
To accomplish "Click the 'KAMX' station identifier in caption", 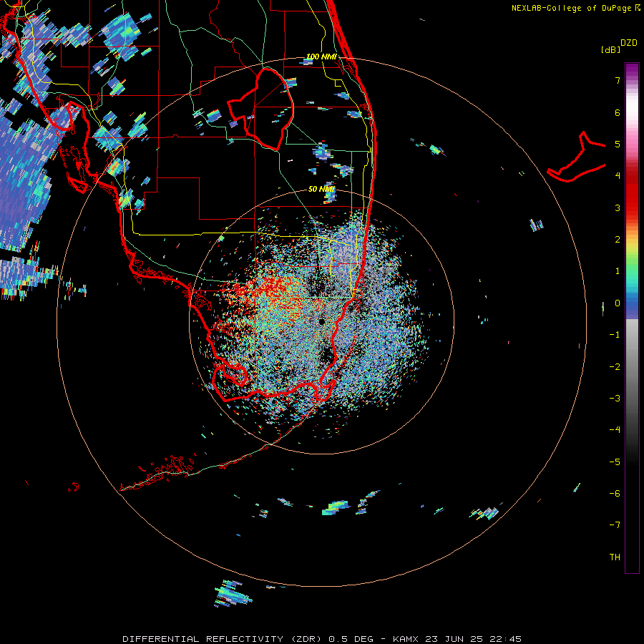I will click(x=406, y=639).
